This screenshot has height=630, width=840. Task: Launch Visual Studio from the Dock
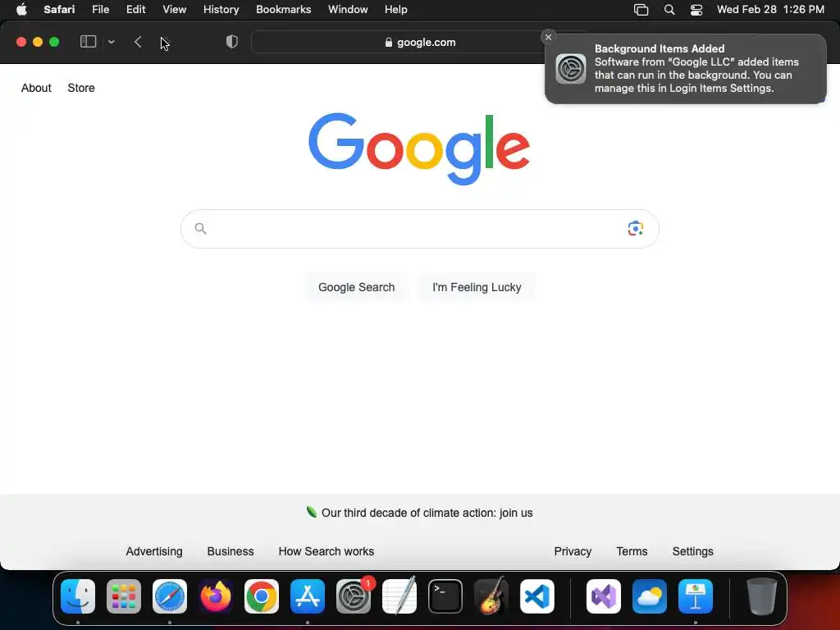tap(604, 596)
